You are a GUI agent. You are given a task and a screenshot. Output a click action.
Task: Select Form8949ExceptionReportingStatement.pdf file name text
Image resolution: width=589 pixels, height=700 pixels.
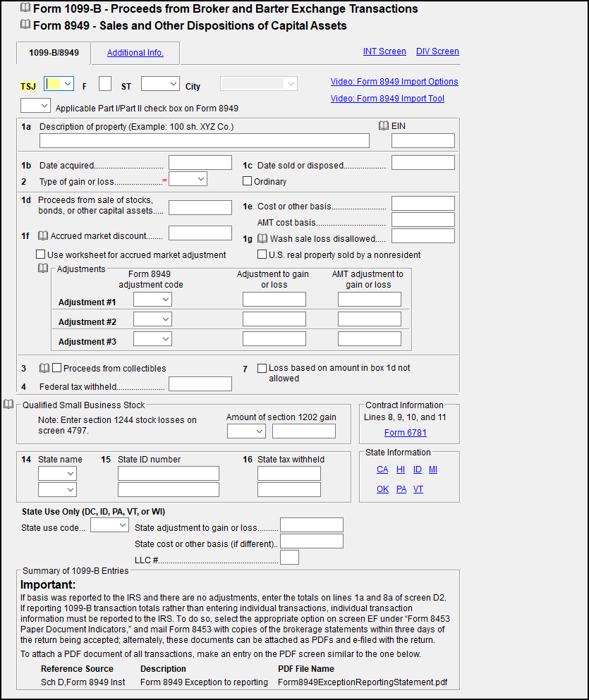point(363,682)
